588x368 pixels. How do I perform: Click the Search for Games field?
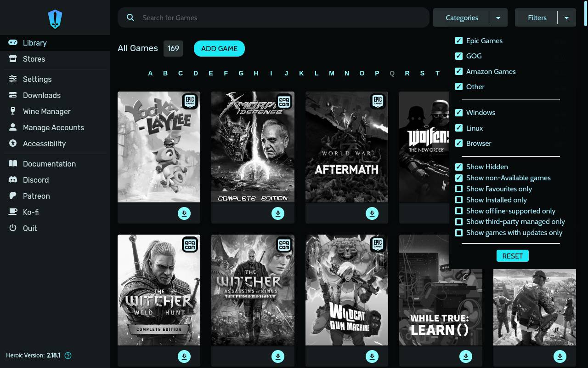click(x=273, y=17)
